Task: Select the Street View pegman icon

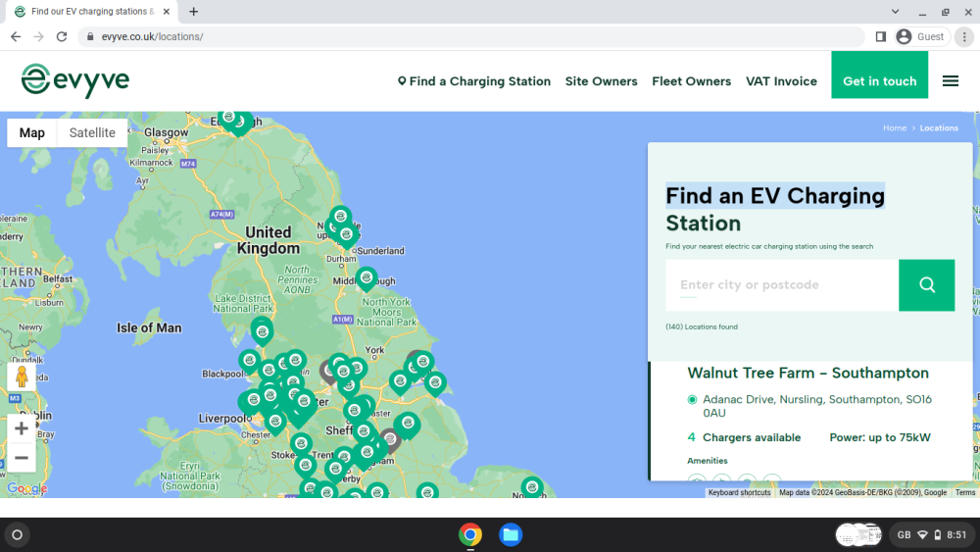Action: [22, 376]
